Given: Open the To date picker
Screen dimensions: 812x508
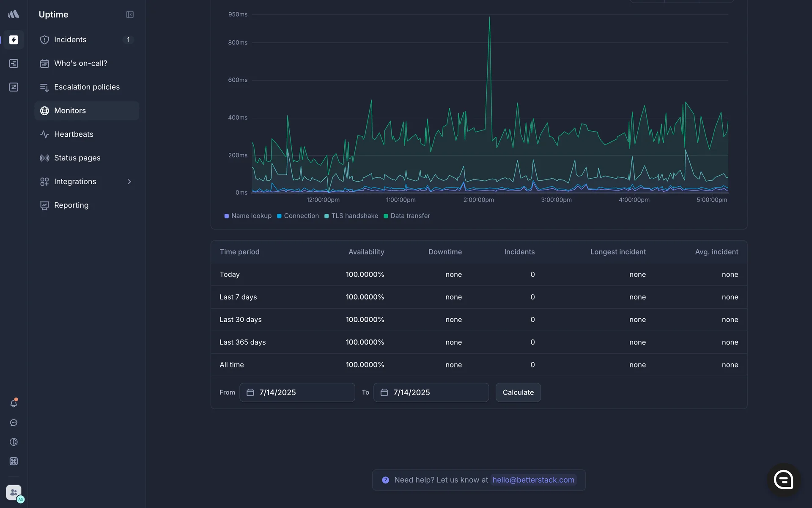Looking at the screenshot, I should 431,392.
